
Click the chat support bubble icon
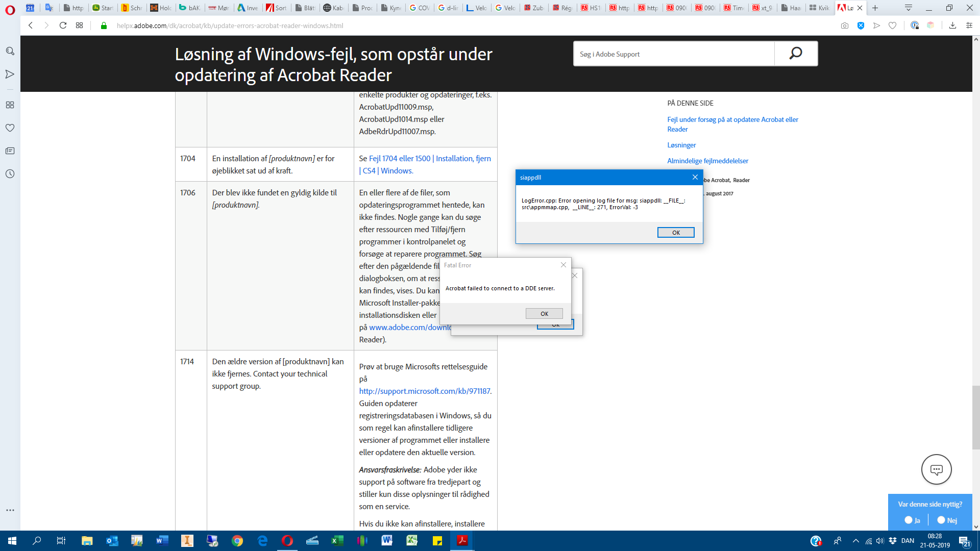coord(936,469)
